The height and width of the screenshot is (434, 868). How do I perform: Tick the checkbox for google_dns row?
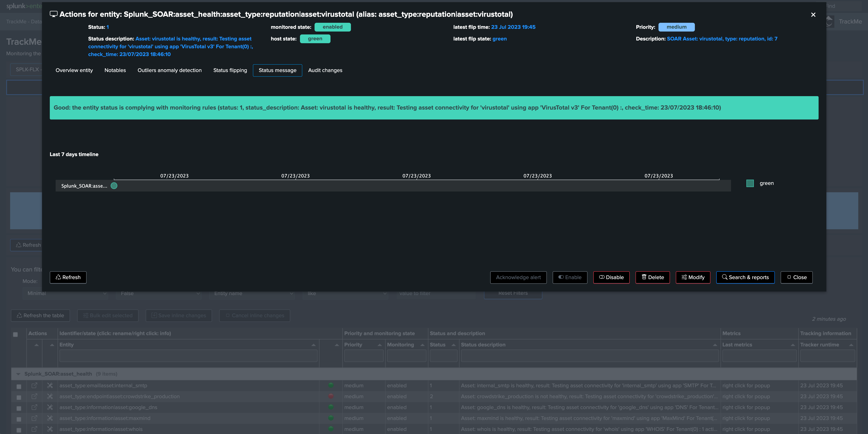click(19, 408)
